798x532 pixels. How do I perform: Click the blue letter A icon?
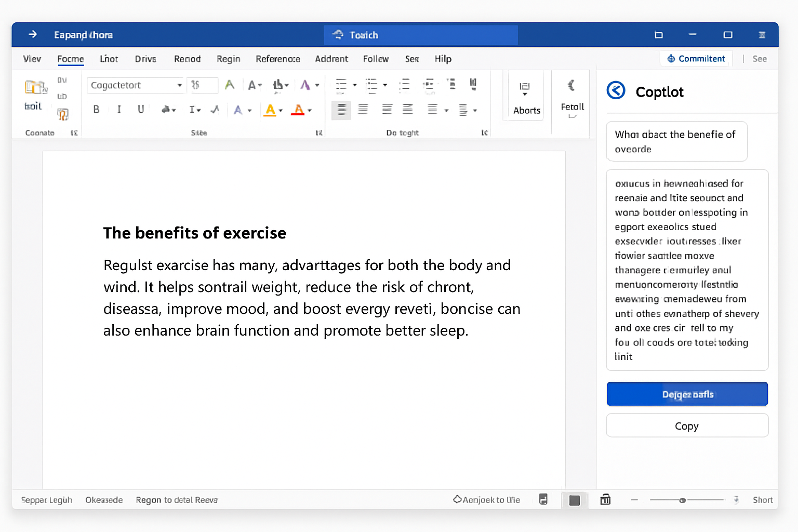(x=238, y=110)
